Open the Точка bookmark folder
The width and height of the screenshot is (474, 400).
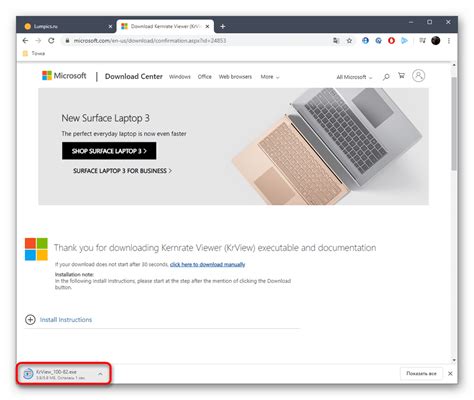pos(34,53)
